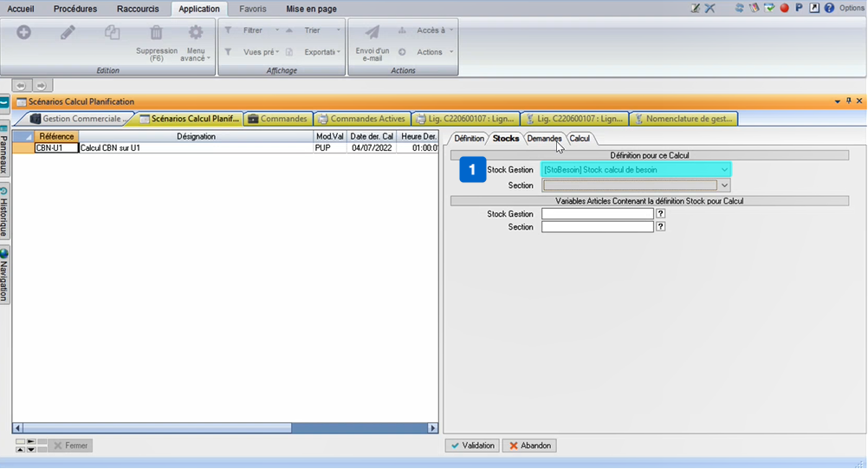868x469 pixels.
Task: Switch to the Demandes tab
Action: click(544, 139)
